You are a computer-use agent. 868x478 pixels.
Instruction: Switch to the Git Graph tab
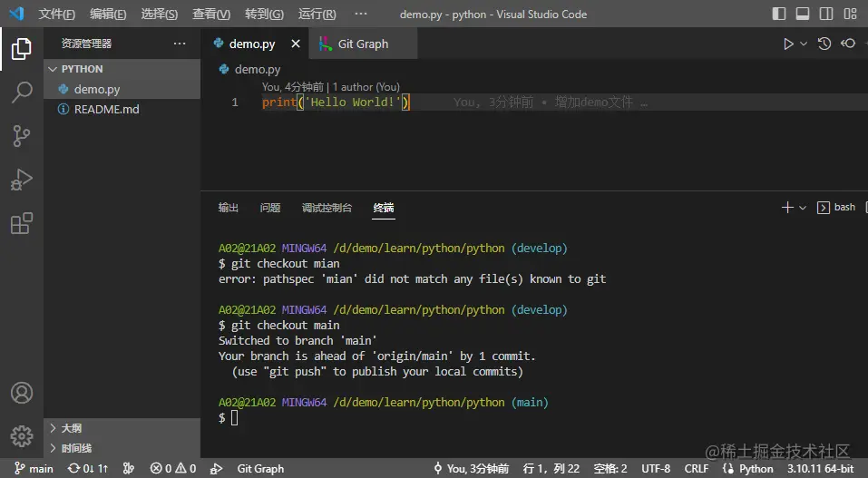[x=363, y=44]
